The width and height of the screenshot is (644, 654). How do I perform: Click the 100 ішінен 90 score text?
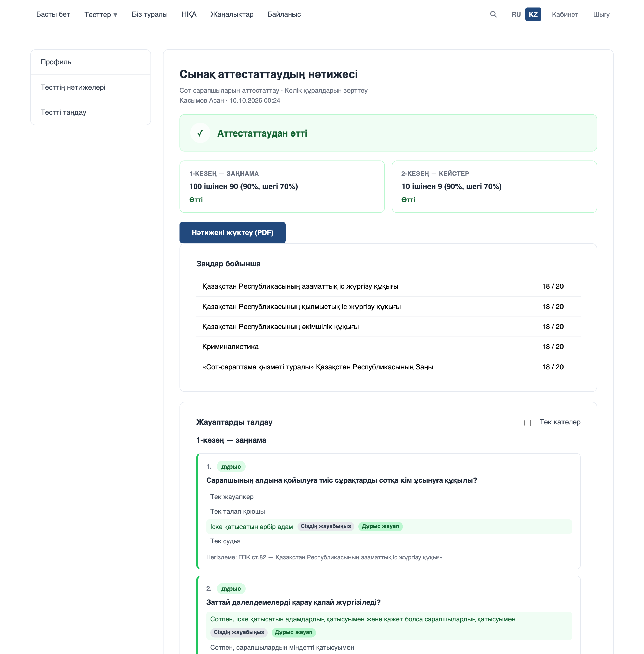(x=243, y=187)
